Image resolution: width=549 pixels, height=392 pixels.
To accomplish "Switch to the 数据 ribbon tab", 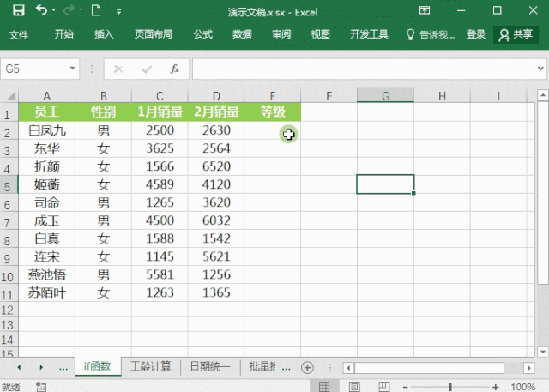I will pos(242,34).
